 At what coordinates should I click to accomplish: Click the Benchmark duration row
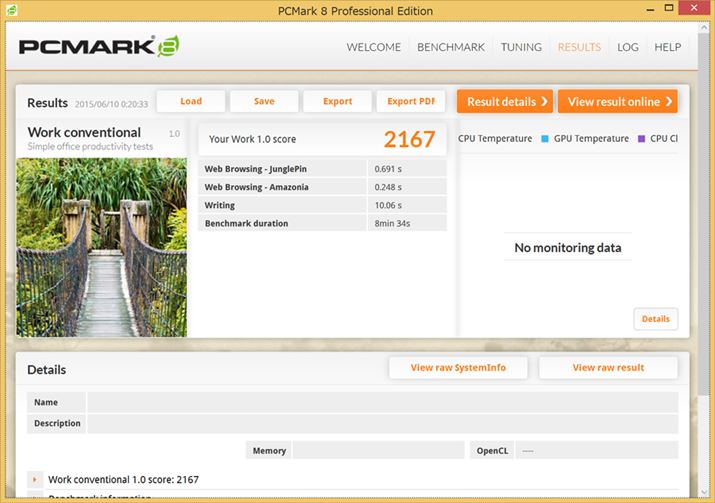[322, 223]
